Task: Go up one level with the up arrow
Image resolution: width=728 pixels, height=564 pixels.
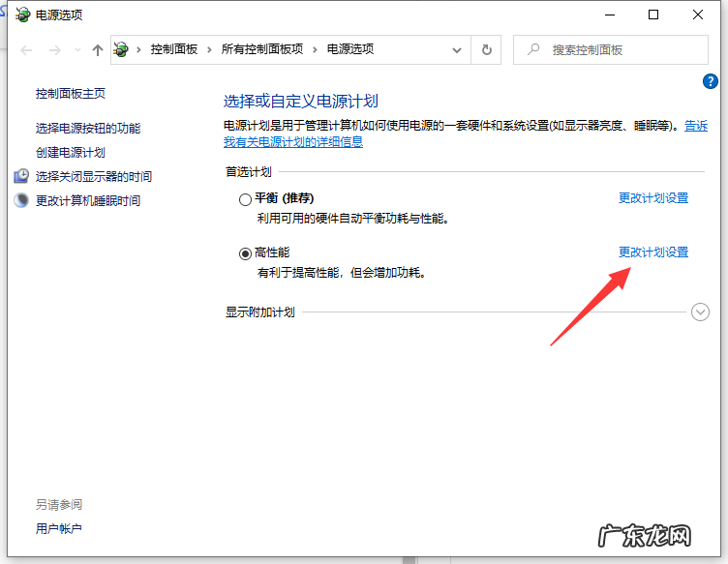Action: (x=98, y=49)
